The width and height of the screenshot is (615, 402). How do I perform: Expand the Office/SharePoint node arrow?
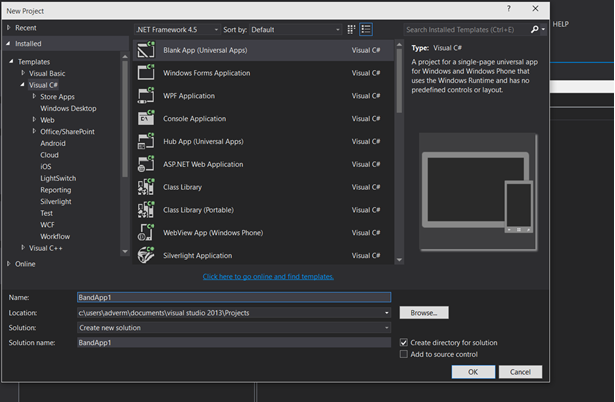(34, 131)
